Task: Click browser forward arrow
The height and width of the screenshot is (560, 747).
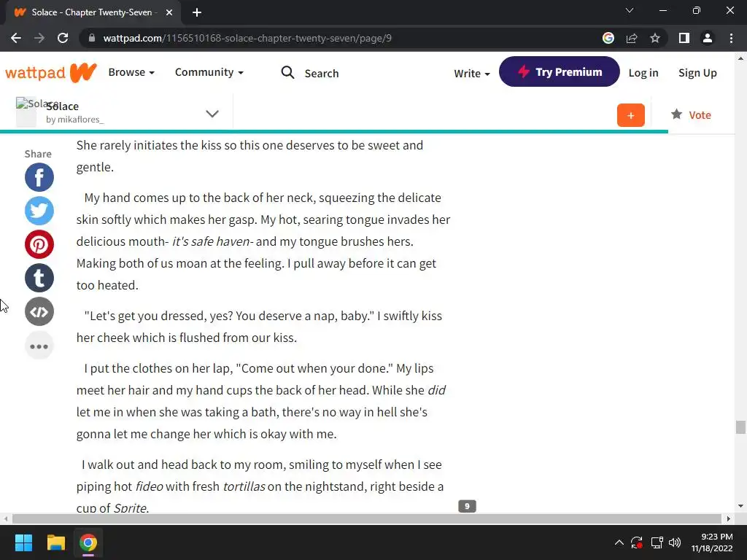Action: tap(39, 38)
